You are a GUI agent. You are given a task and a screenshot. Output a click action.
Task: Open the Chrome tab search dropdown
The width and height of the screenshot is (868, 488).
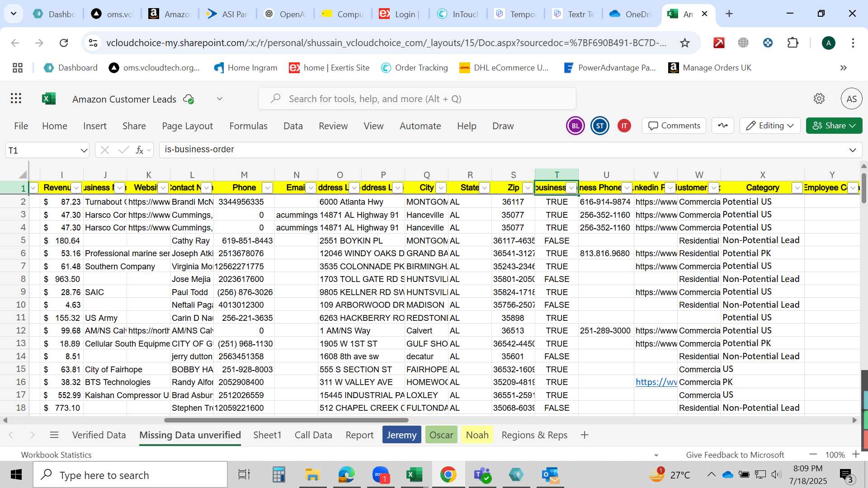point(14,14)
